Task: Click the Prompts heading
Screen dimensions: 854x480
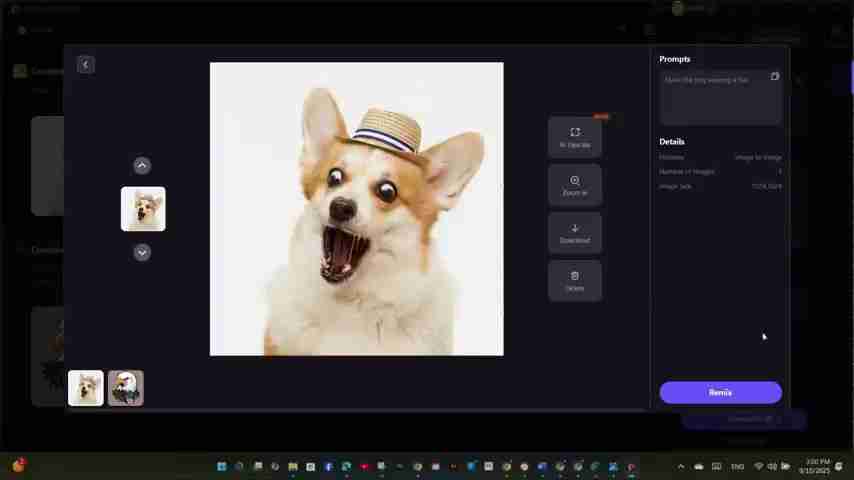Action: [x=674, y=59]
